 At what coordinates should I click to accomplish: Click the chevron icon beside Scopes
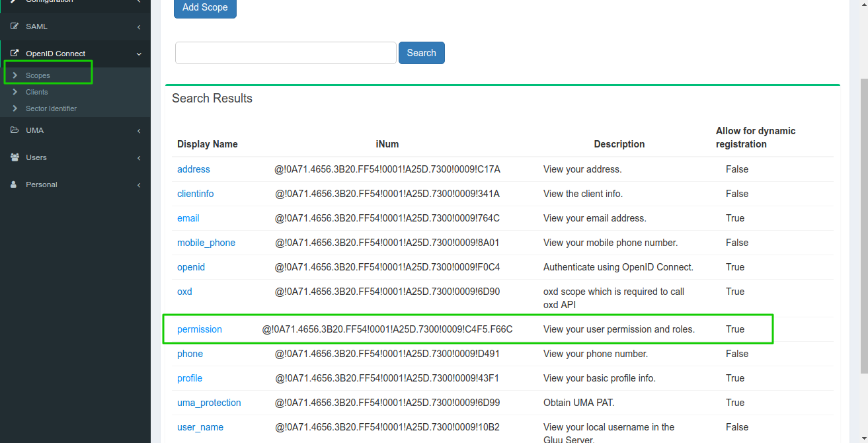[x=15, y=75]
